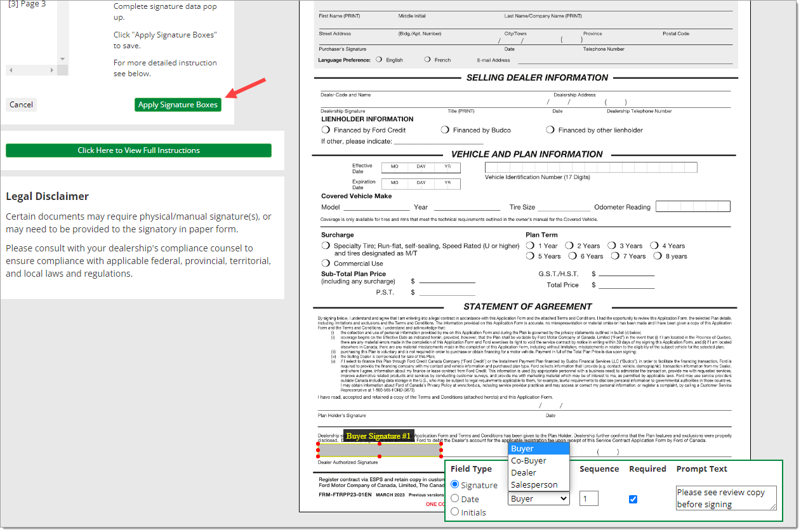Click the Legal Disclaimer heading
This screenshot has height=532, width=801.
[x=48, y=196]
